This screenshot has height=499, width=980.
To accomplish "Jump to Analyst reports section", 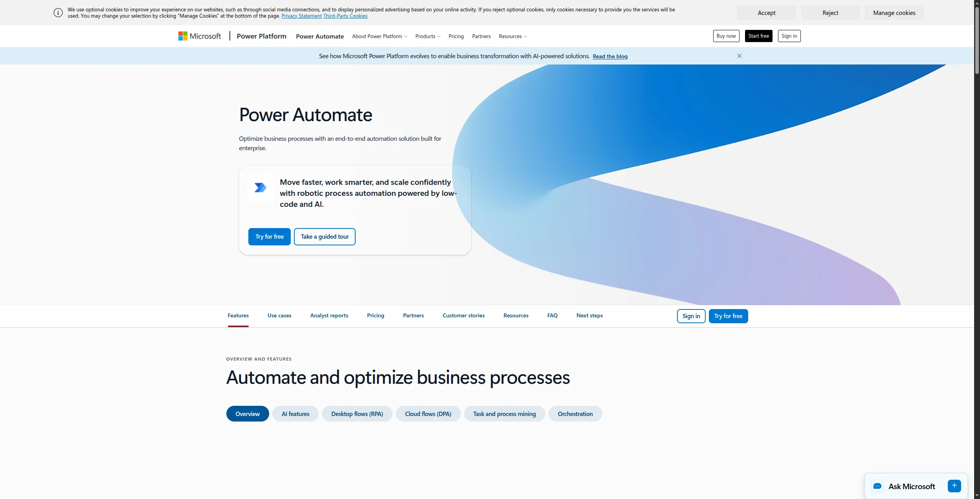I will pyautogui.click(x=329, y=315).
